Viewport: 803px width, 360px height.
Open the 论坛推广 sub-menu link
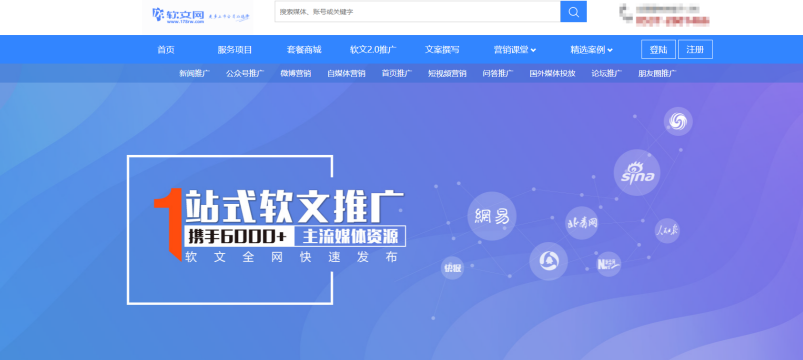(x=607, y=73)
